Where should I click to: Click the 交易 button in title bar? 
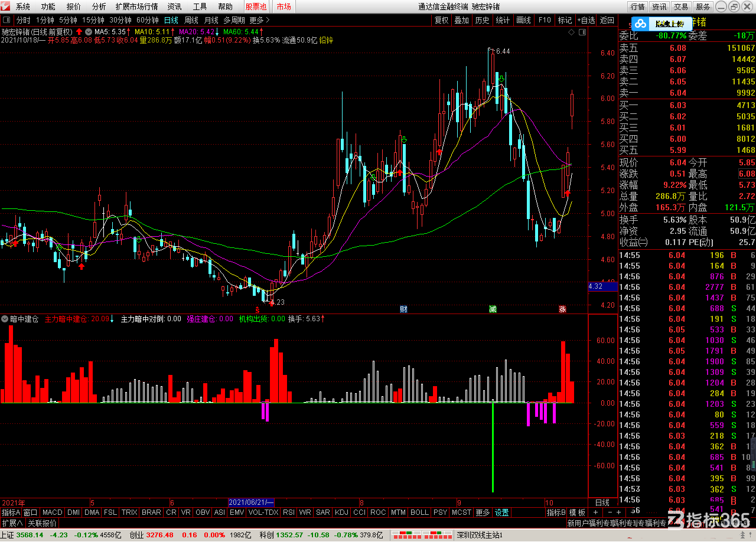pyautogui.click(x=681, y=6)
